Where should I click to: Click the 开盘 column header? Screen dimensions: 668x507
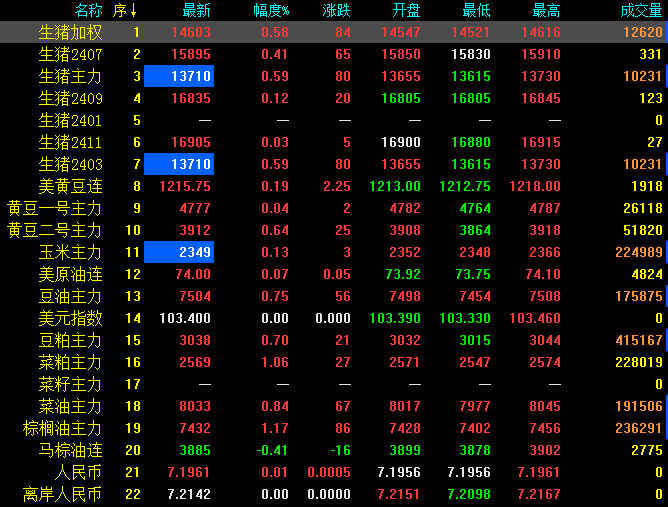pos(406,11)
